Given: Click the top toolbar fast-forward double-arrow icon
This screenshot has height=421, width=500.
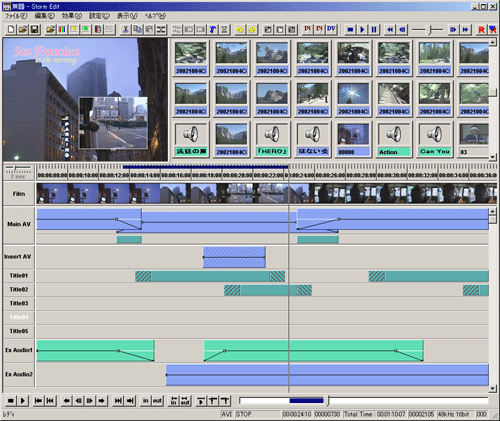Looking at the screenshot, I should click(465, 29).
